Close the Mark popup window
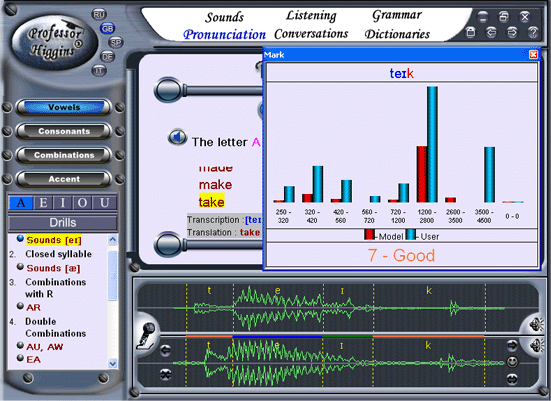 click(x=533, y=54)
